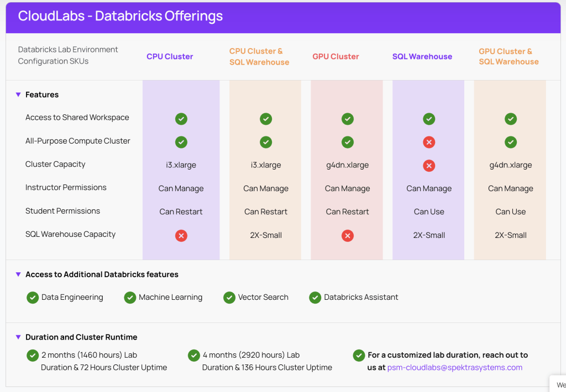
Task: Click the g4dn.xlarge value under GPU Cluster
Action: (347, 165)
